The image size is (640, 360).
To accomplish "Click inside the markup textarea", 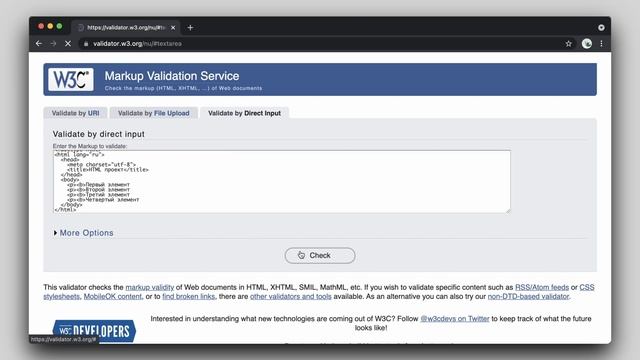I will click(x=282, y=182).
